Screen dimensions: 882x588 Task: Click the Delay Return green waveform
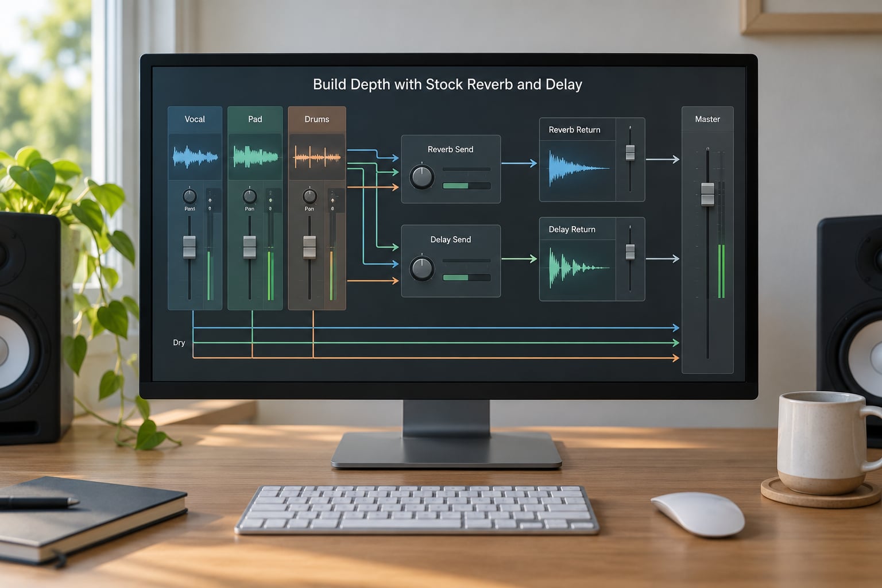[578, 267]
